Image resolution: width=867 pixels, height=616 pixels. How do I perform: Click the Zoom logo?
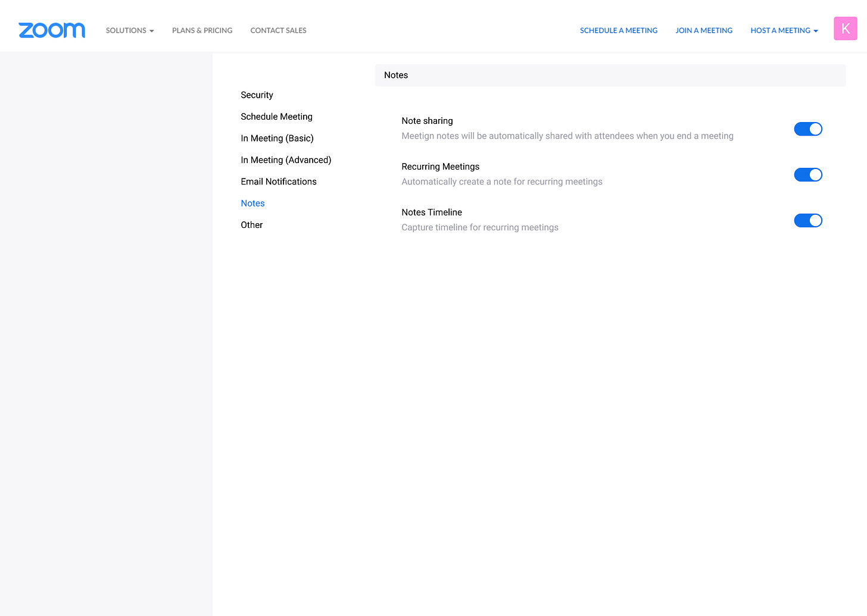pos(52,30)
